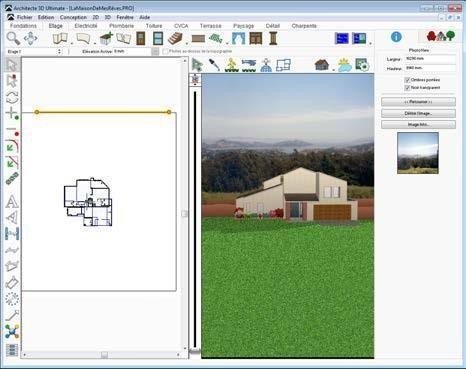Select the large letter A text tool
The height and width of the screenshot is (369, 466).
(x=12, y=202)
